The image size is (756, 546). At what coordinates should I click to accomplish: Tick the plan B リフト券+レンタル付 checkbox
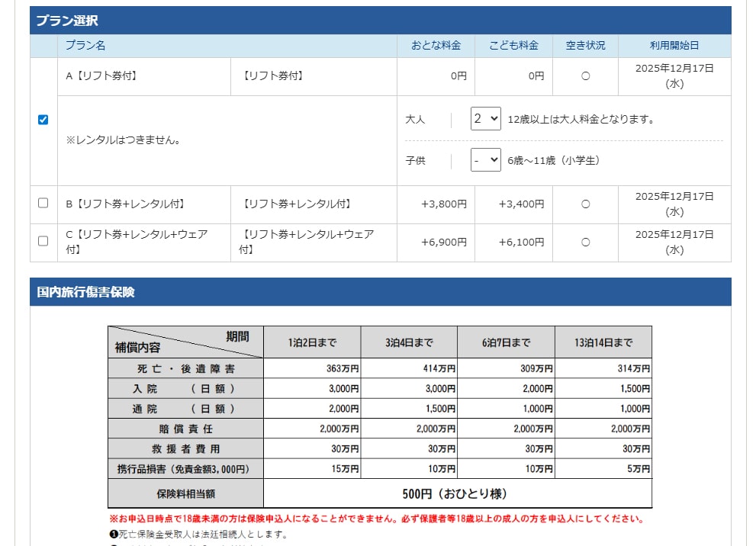click(x=43, y=204)
